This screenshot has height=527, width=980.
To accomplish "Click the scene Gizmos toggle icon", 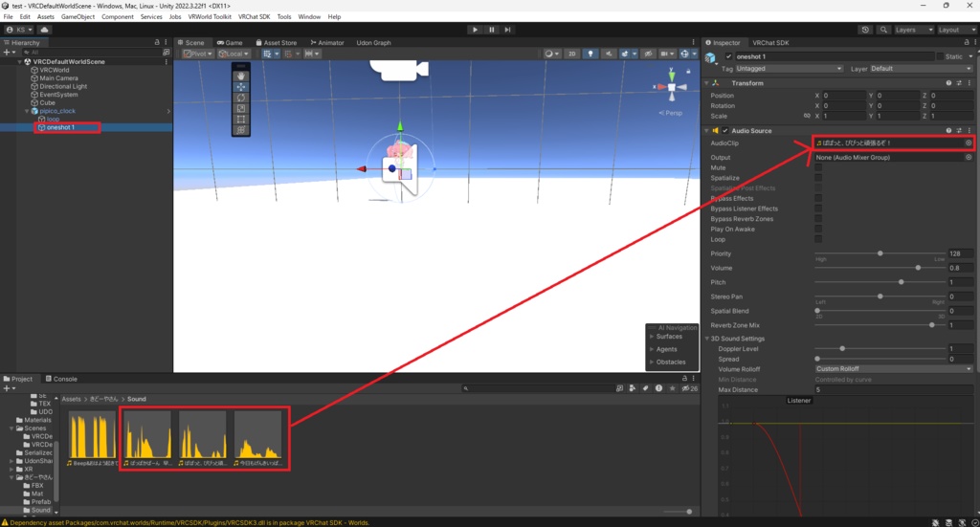I will (684, 54).
